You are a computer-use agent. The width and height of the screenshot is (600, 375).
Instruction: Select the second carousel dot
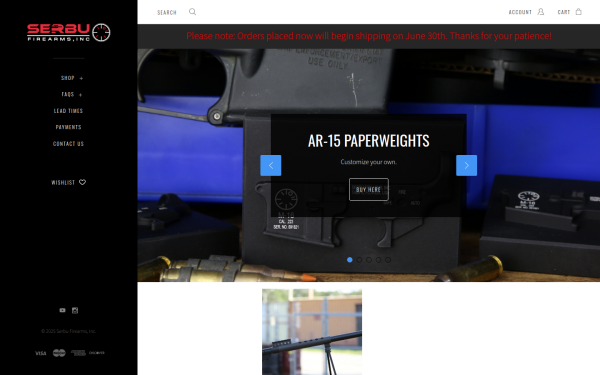359,260
